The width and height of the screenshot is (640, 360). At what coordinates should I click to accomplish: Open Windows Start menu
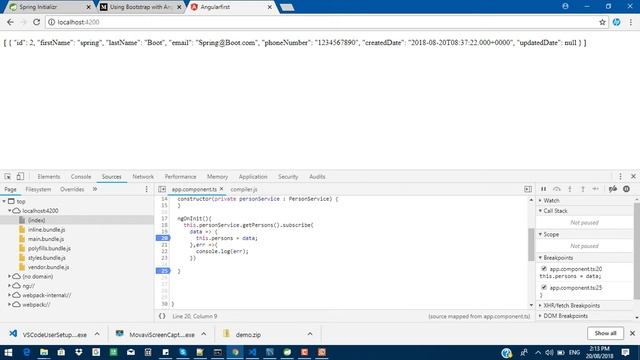[8, 352]
